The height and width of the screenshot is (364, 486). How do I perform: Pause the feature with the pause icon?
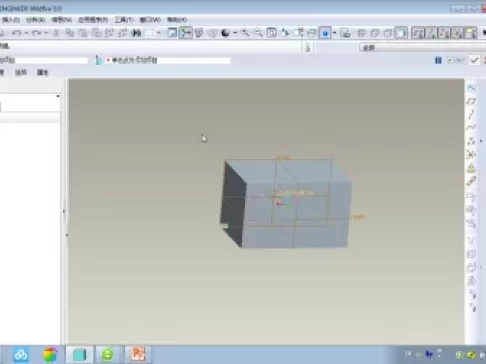[438, 60]
